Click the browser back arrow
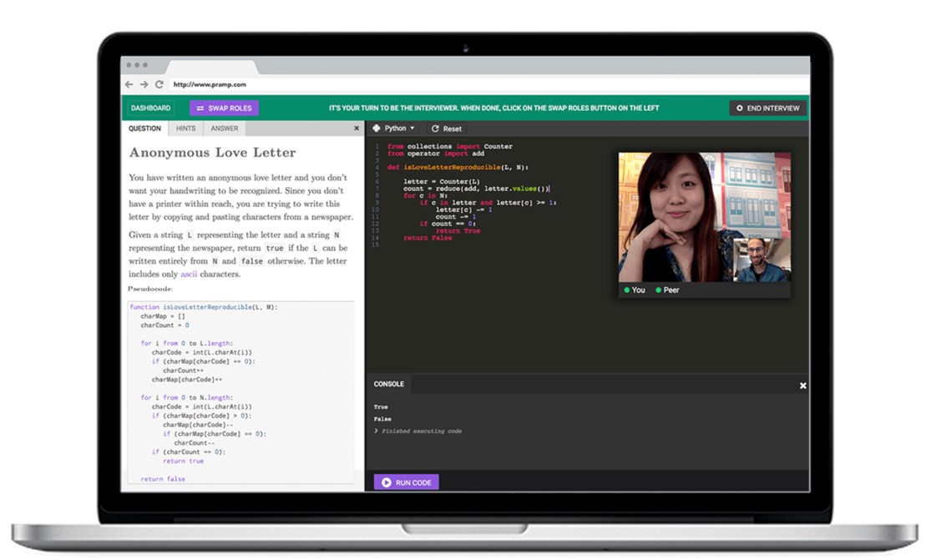Screen dimensions: 926x560 click(x=129, y=84)
